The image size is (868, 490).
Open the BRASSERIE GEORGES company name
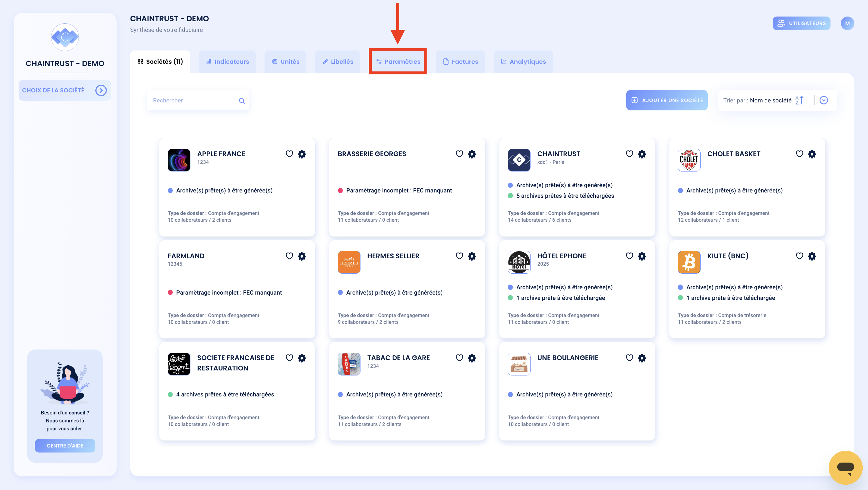click(x=372, y=154)
